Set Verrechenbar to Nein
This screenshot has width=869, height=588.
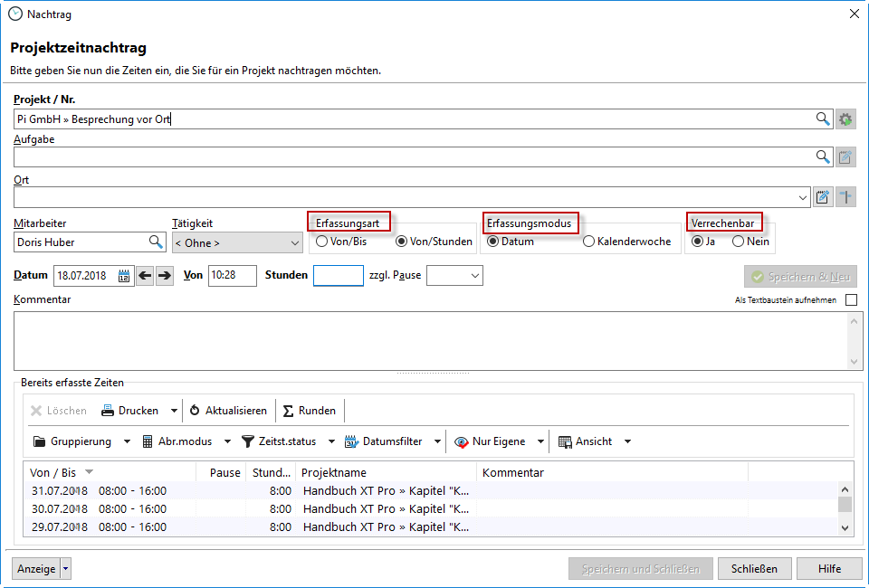[738, 242]
